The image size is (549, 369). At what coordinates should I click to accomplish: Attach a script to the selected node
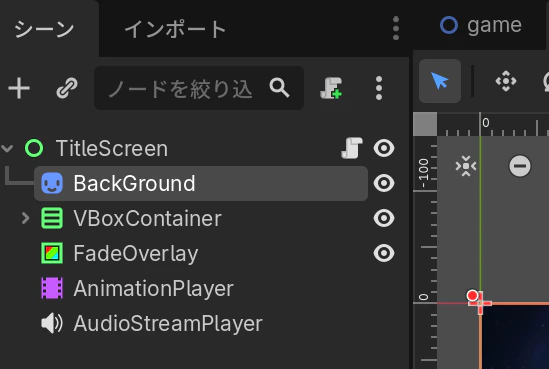331,88
